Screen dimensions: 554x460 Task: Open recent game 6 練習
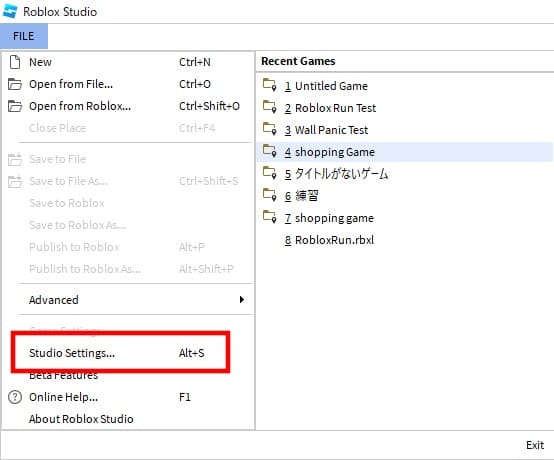click(405, 196)
